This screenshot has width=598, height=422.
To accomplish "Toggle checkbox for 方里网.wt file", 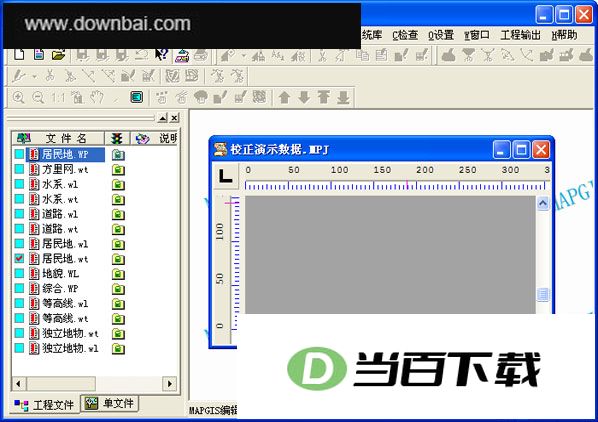I will (19, 169).
